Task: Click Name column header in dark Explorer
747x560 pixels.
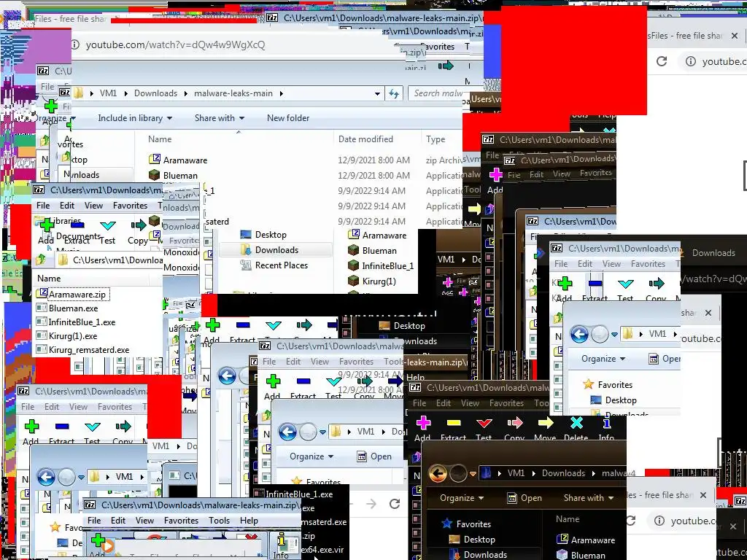Action: 568,519
